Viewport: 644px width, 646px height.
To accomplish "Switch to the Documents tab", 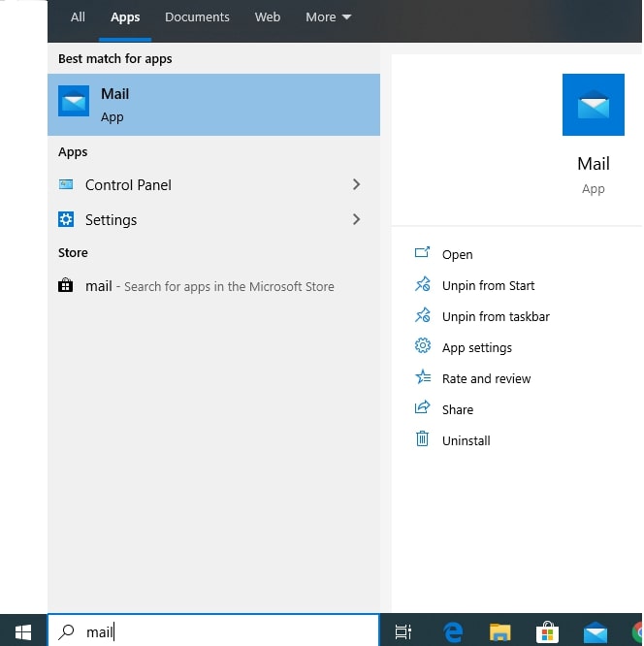I will coord(198,17).
